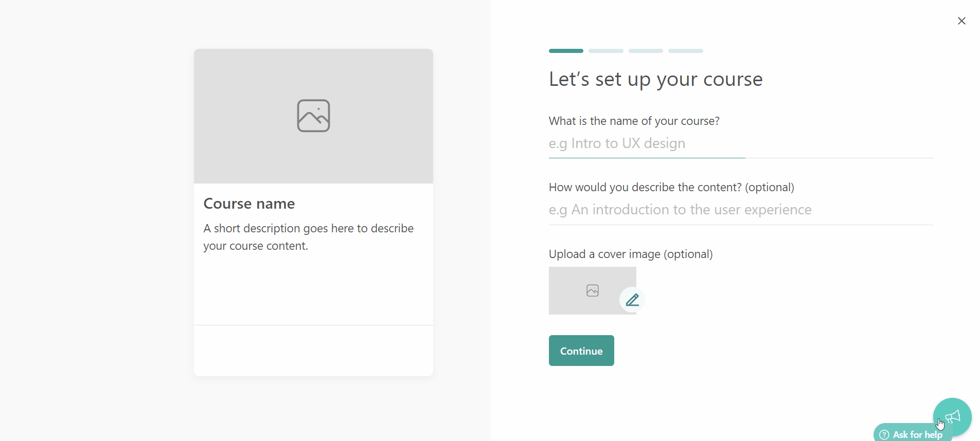Click the 'e.g Intro to UX design' placeholder text
This screenshot has width=980, height=441.
(616, 144)
